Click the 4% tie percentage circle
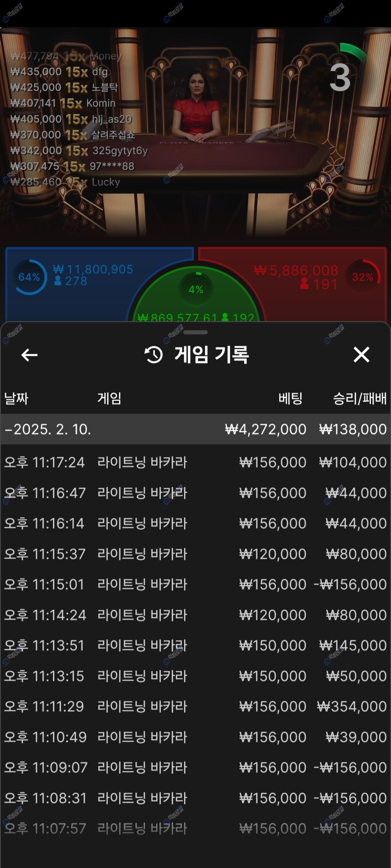 [196, 289]
